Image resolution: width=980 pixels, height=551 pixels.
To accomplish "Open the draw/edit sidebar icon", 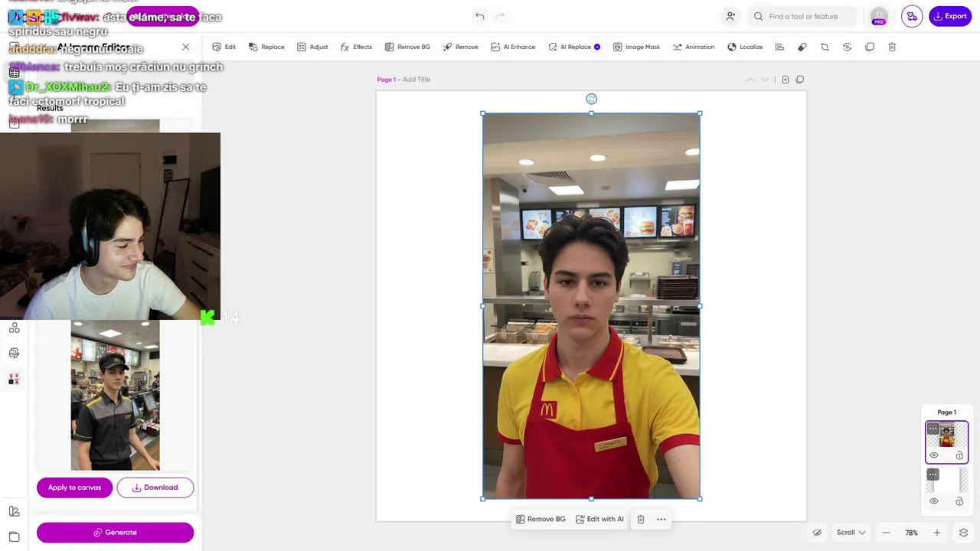I will tap(14, 354).
